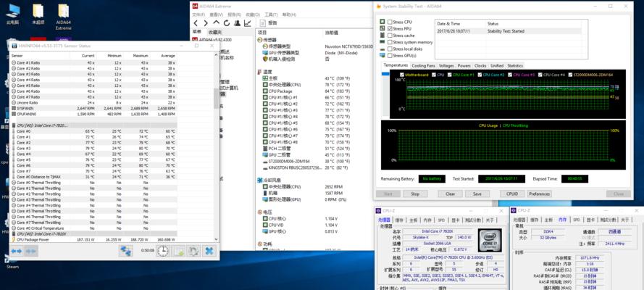Click the Stress GPU(s) monitor icon

pyautogui.click(x=382, y=55)
